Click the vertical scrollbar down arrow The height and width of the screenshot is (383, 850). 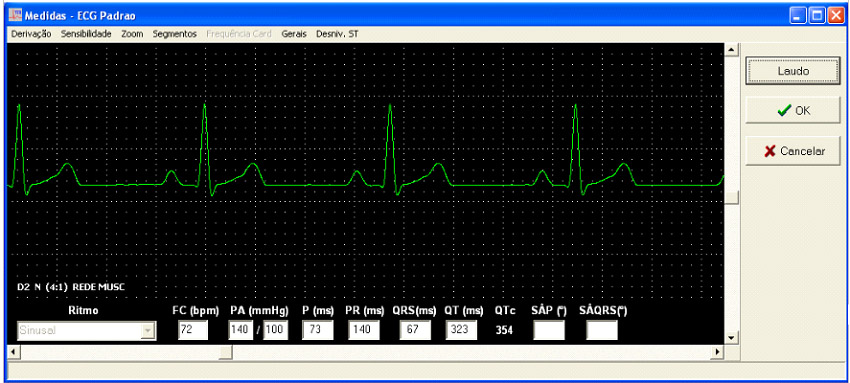point(732,337)
